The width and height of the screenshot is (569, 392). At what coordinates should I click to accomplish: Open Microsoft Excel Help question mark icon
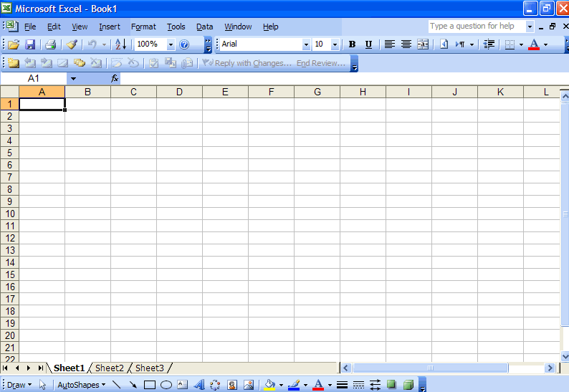184,44
